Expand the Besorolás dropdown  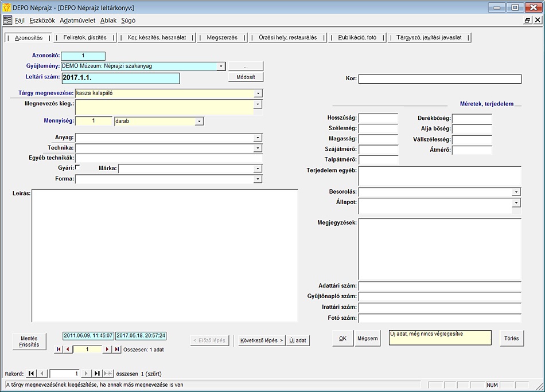pyautogui.click(x=516, y=192)
